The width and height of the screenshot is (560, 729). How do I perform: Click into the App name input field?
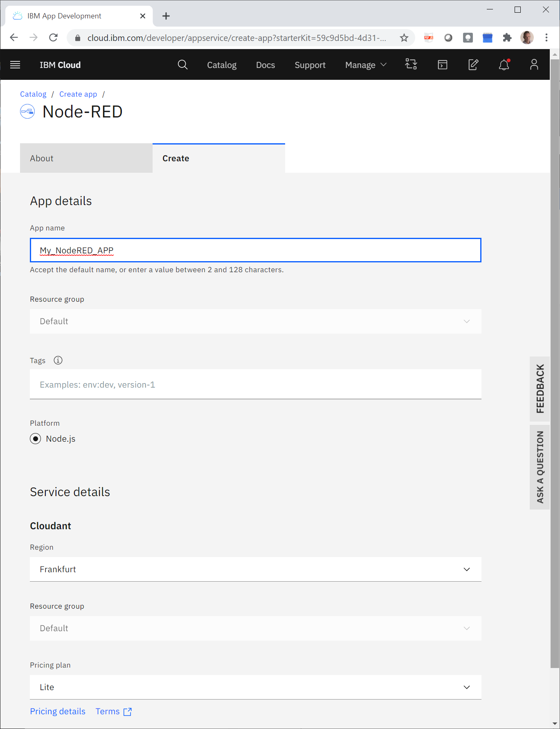256,250
